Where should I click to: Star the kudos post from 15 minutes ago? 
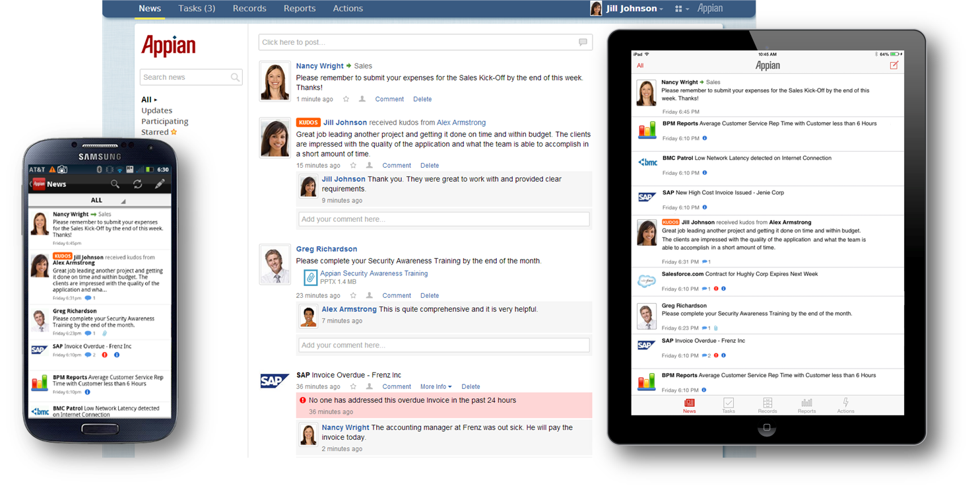353,166
